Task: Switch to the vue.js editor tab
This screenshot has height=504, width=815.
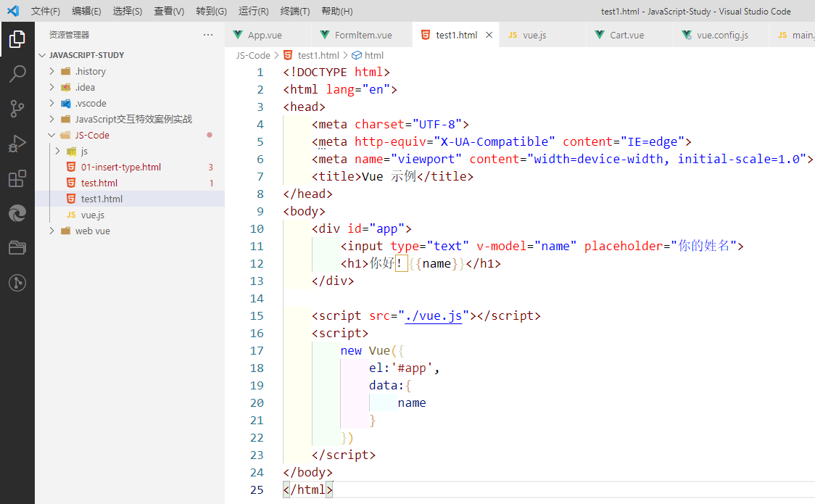Action: (x=542, y=35)
